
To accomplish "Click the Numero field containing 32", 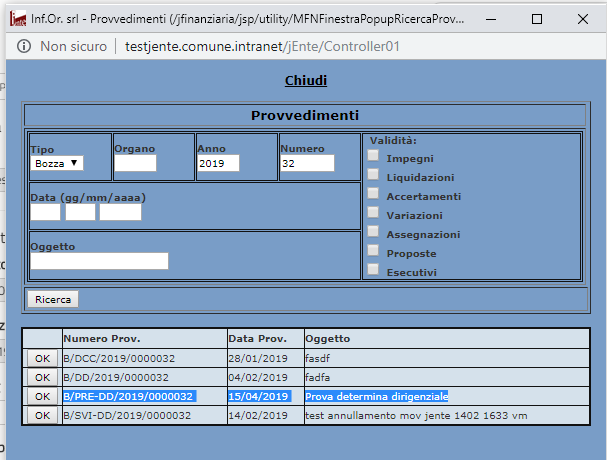I will 306,163.
